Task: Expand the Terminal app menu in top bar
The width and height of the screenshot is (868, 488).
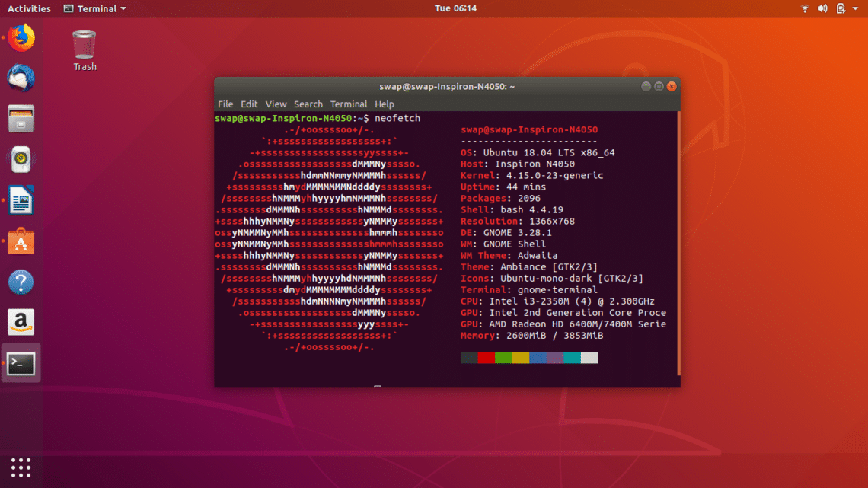Action: pos(94,8)
